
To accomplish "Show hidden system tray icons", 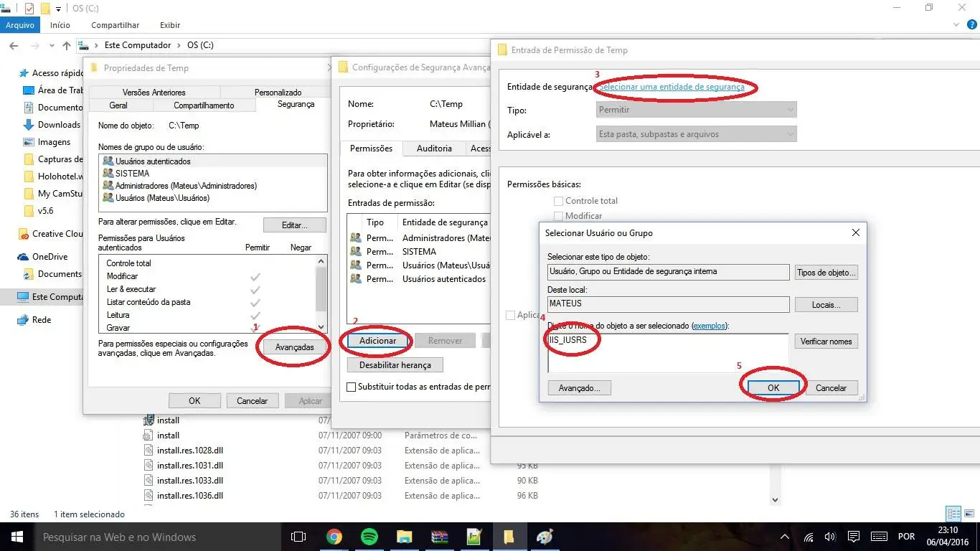I will click(786, 537).
